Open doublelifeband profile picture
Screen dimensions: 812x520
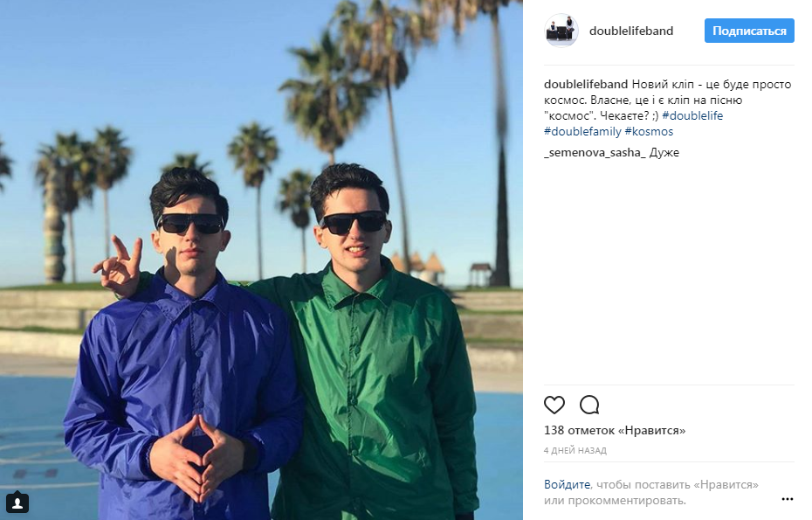coord(561,31)
